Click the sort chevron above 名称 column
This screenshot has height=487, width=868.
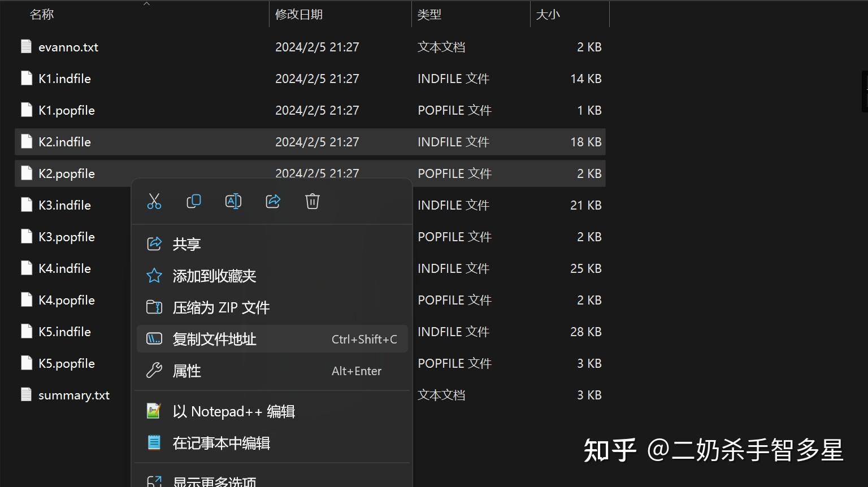click(146, 5)
